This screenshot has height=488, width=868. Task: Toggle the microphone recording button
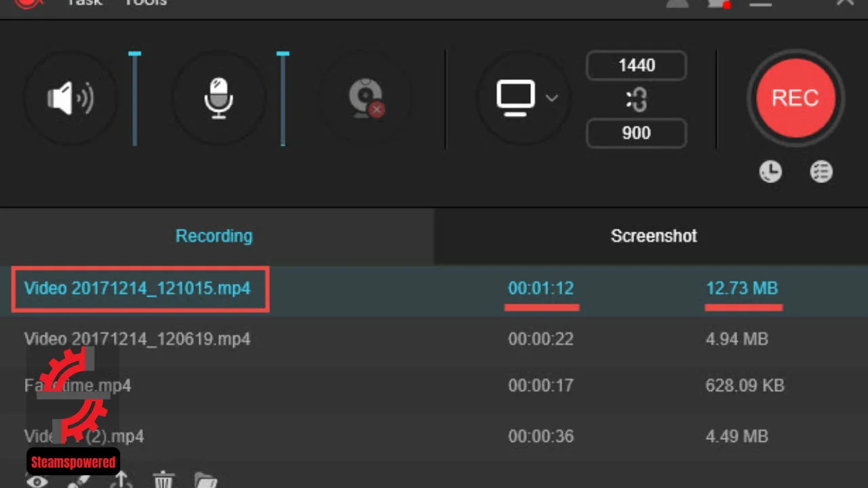click(218, 99)
